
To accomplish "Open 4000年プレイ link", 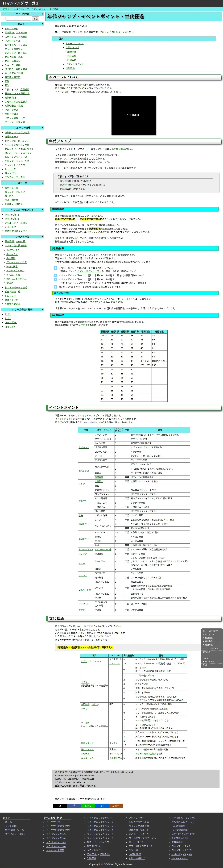I will (12, 215).
